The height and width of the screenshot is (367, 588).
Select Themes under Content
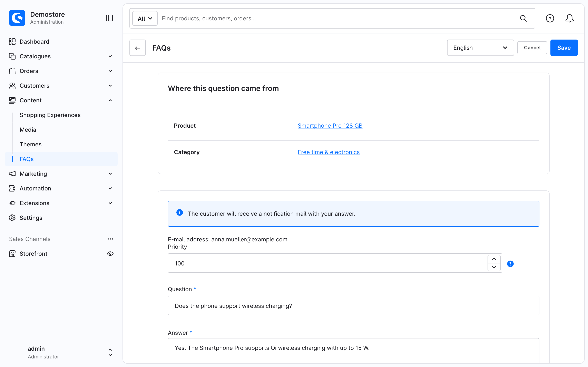tap(30, 144)
